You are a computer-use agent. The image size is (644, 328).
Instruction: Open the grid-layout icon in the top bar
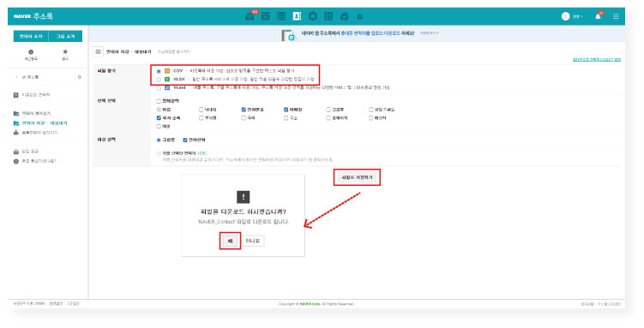328,16
